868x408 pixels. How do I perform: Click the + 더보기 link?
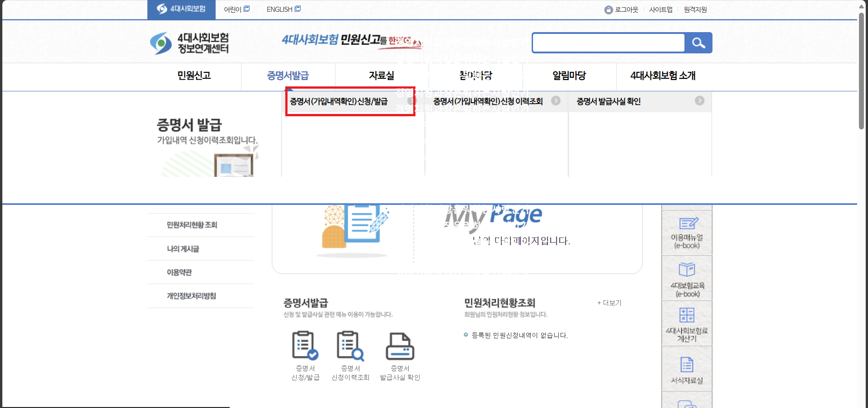pos(609,303)
